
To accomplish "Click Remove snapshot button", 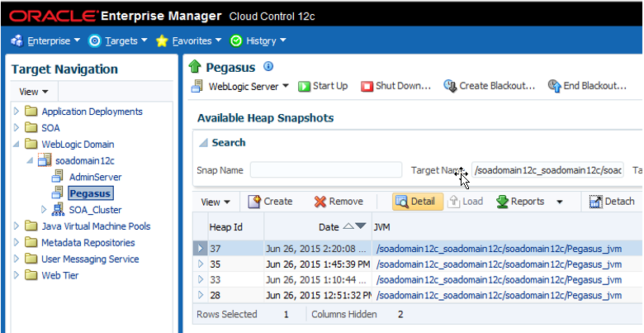I will 339,202.
